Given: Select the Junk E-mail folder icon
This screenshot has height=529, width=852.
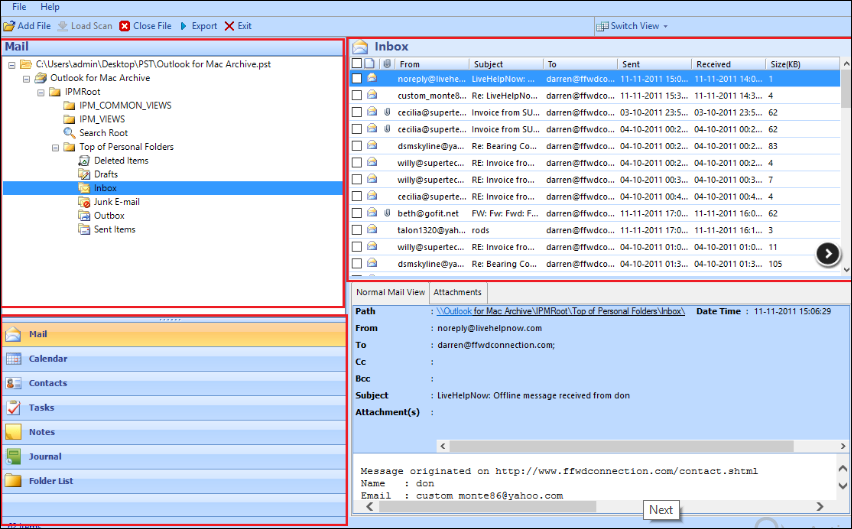Looking at the screenshot, I should click(x=84, y=202).
